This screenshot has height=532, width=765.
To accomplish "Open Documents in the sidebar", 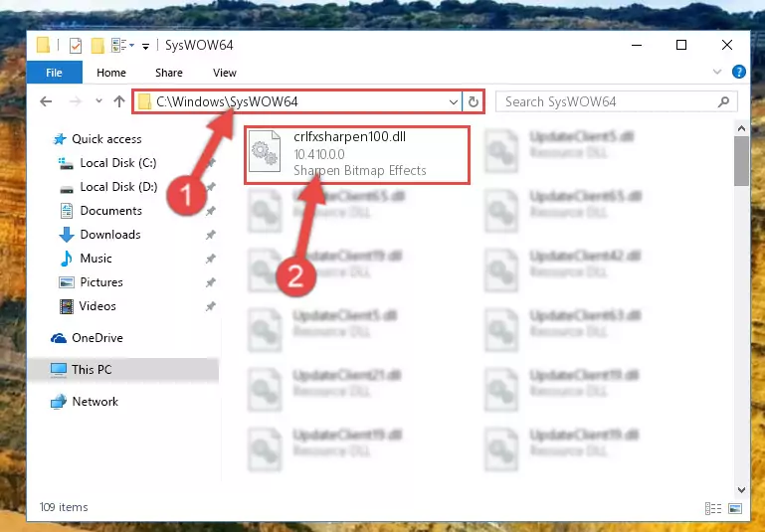I will [x=110, y=211].
